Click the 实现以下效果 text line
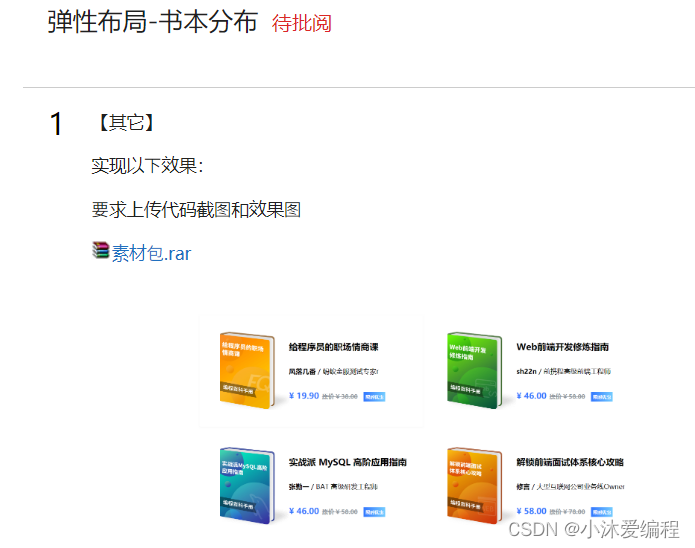This screenshot has width=695, height=548. (x=147, y=166)
